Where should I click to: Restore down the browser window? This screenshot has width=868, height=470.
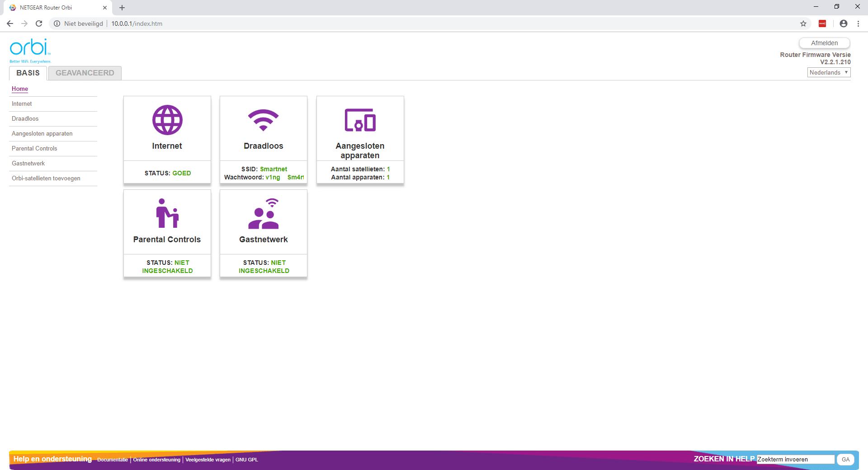pyautogui.click(x=837, y=7)
